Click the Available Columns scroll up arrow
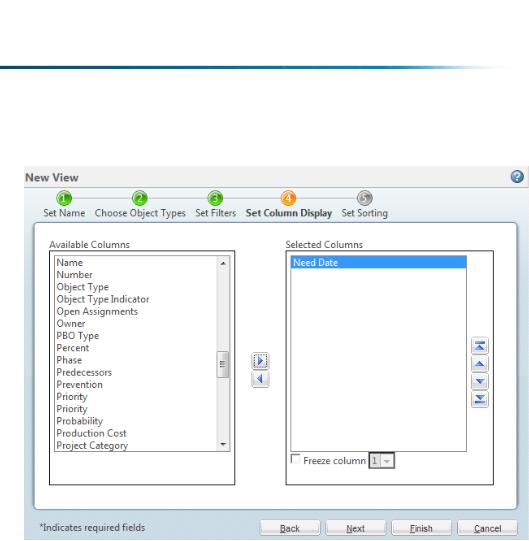Image resolution: width=529 pixels, height=541 pixels. pyautogui.click(x=223, y=263)
